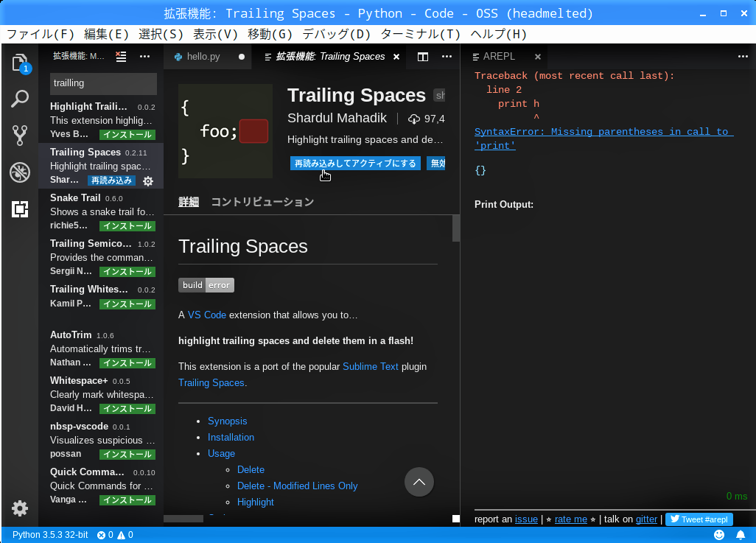This screenshot has height=543, width=756.
Task: Clear extensions search results icon
Action: click(121, 57)
